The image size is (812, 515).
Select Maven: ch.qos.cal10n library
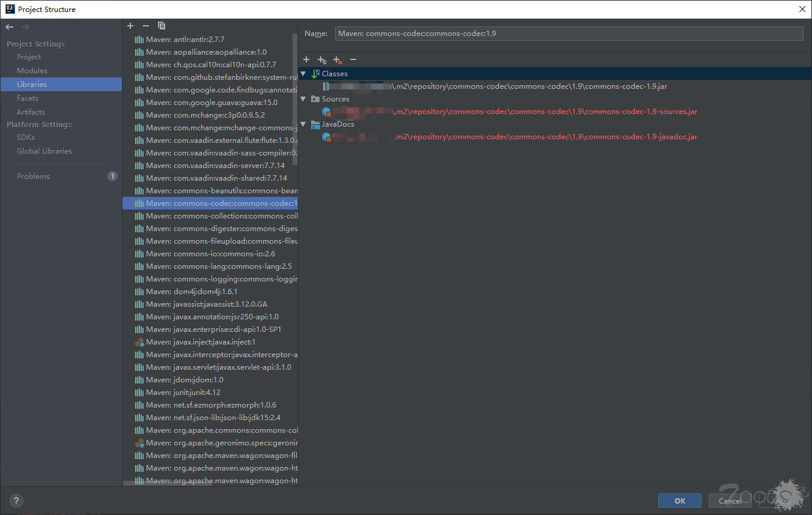click(210, 65)
